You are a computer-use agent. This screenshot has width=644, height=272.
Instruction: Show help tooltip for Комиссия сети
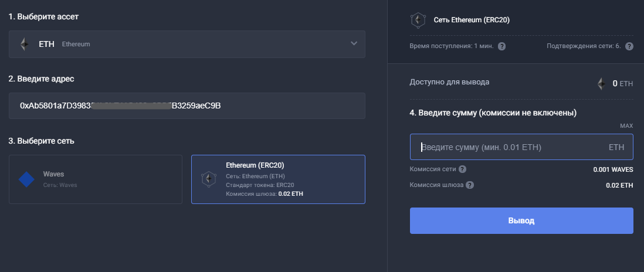point(463,169)
